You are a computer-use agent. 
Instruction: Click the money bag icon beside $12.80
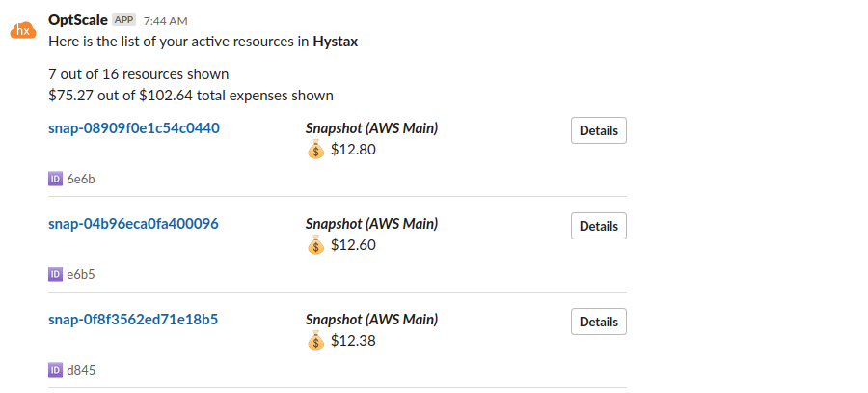point(315,150)
